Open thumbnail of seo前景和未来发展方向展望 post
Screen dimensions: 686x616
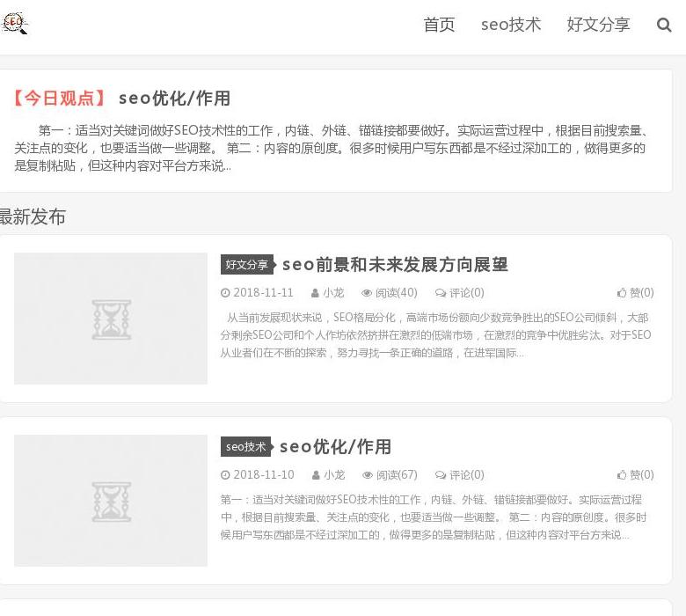pyautogui.click(x=111, y=319)
